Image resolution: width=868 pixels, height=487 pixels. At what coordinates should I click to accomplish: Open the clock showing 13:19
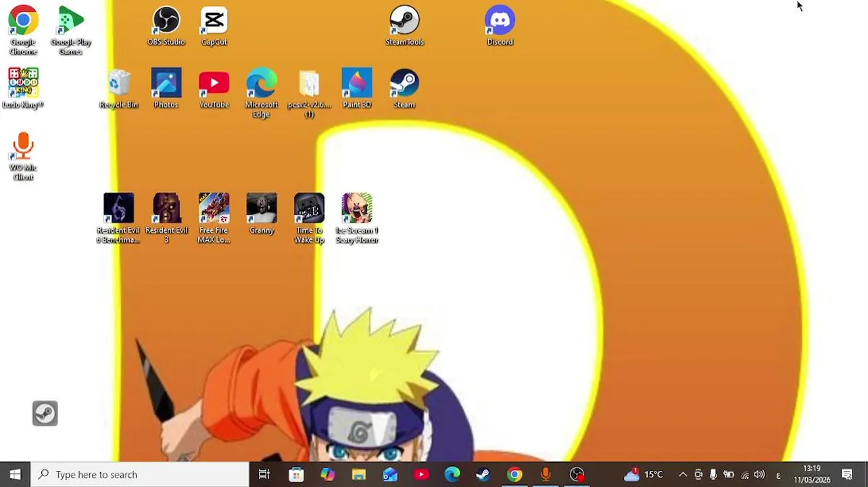pyautogui.click(x=812, y=474)
